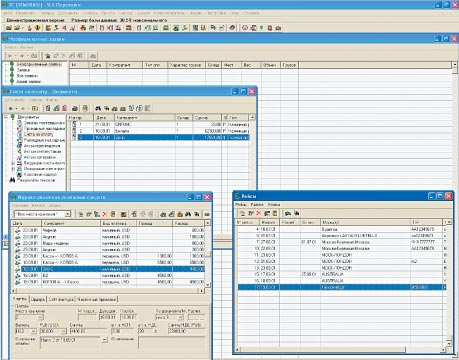Click the binoculars icon in money journal toolbar
The height and width of the screenshot is (360, 459).
click(x=188, y=214)
